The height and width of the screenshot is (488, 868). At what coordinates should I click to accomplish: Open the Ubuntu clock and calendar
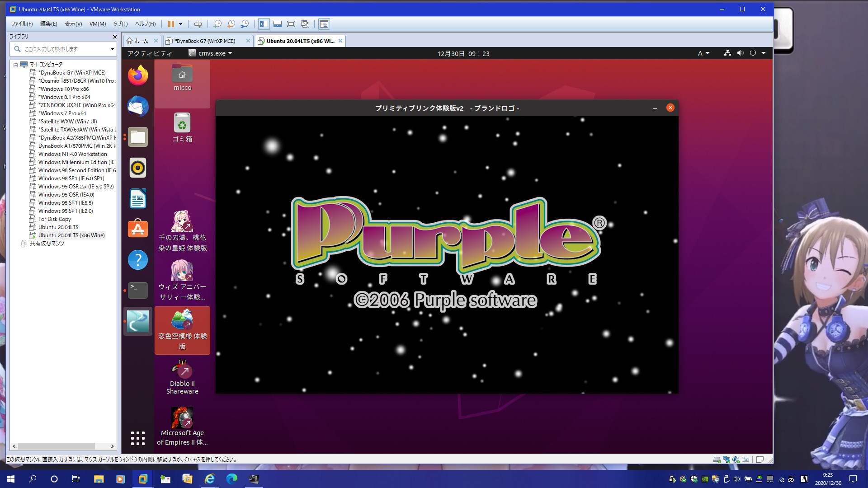(x=463, y=53)
